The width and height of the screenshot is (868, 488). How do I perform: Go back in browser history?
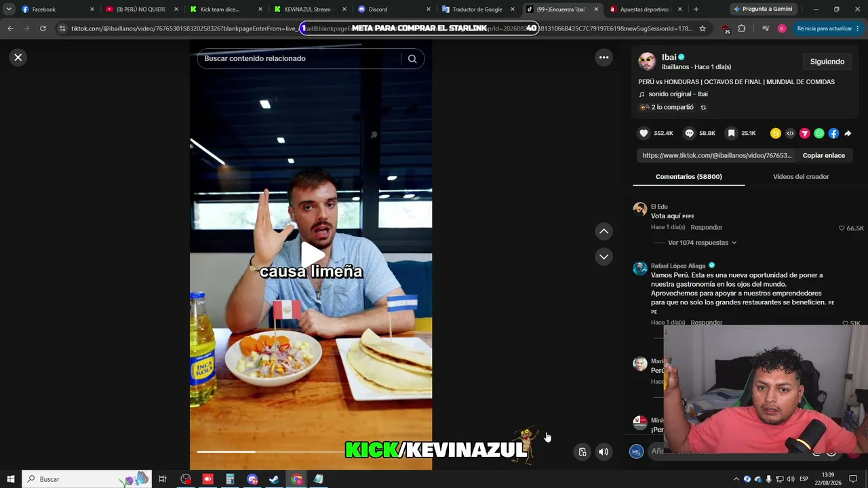[10, 28]
